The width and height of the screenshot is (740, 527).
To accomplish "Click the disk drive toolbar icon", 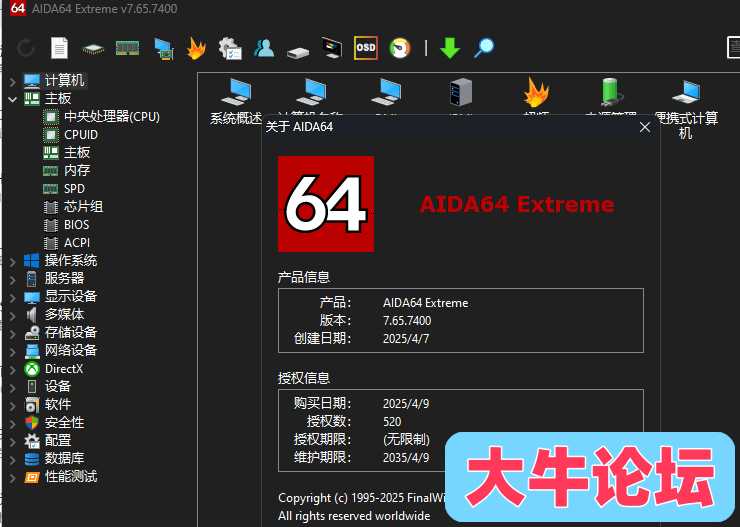I will coord(298,52).
